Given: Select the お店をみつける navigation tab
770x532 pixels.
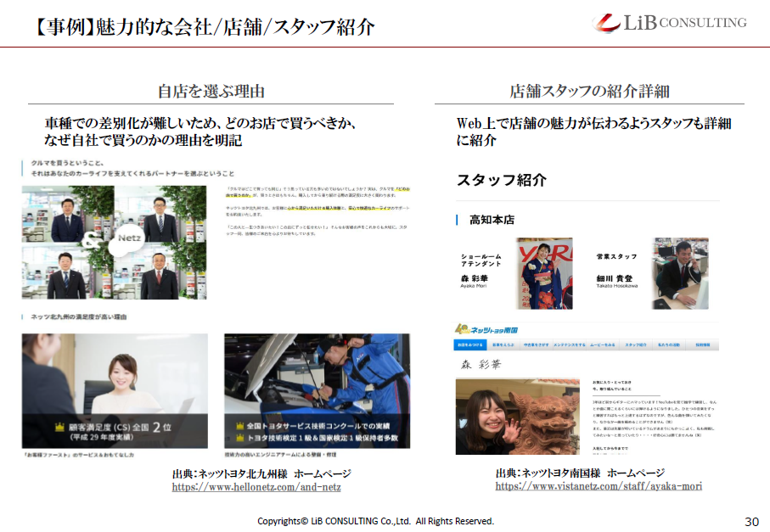Looking at the screenshot, I should (x=470, y=345).
